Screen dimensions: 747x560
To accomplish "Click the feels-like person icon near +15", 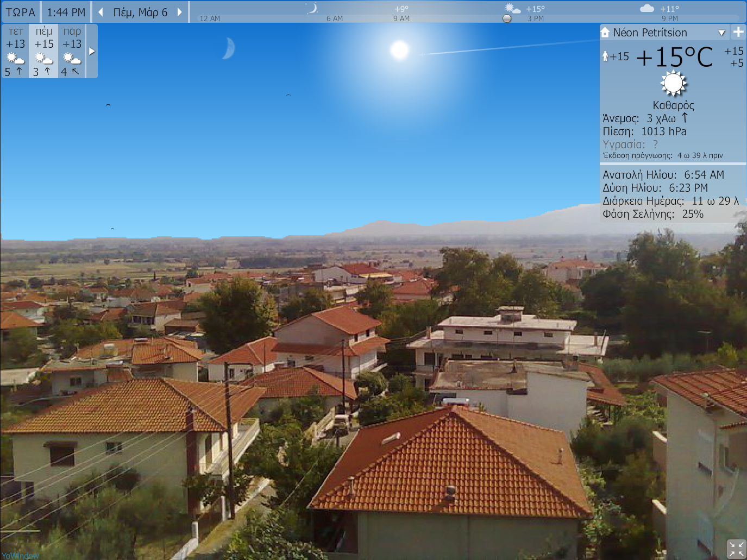I will (605, 56).
